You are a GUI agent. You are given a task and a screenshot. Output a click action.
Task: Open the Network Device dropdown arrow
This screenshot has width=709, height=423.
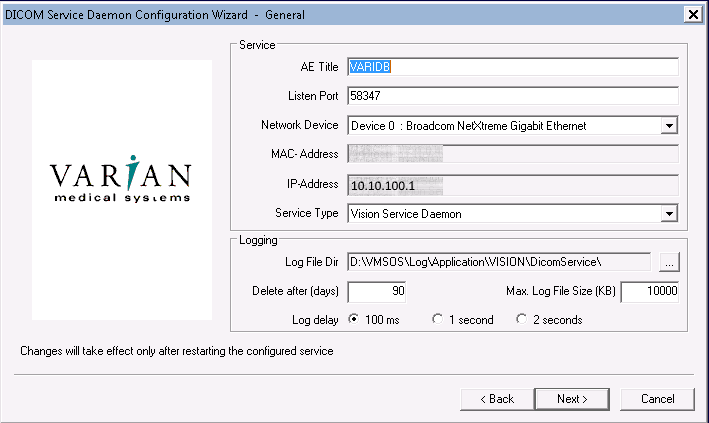[x=669, y=126]
